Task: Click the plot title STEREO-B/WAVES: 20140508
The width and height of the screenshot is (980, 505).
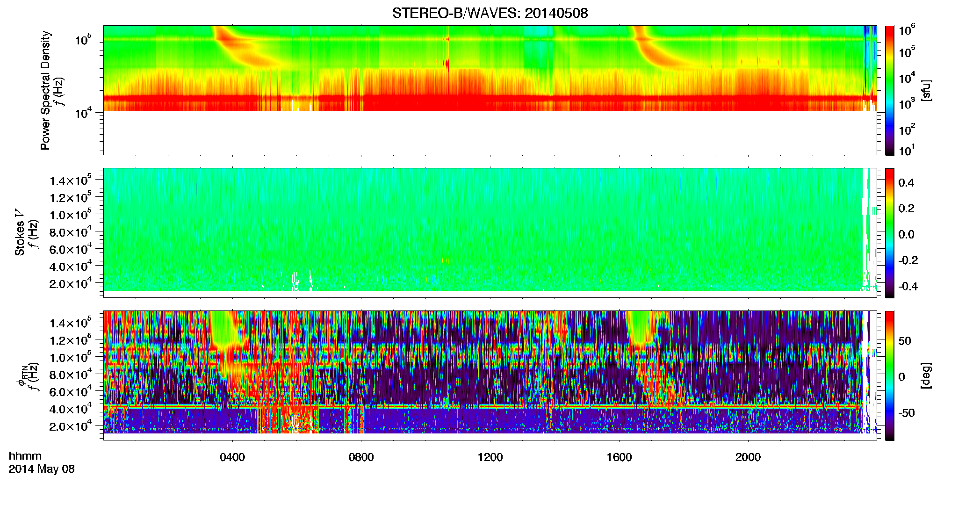Action: 490,13
